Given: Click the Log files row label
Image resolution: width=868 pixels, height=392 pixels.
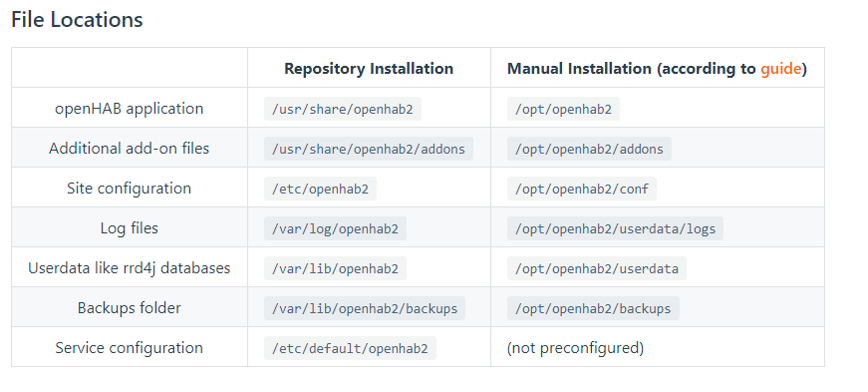Looking at the screenshot, I should pos(129,227).
